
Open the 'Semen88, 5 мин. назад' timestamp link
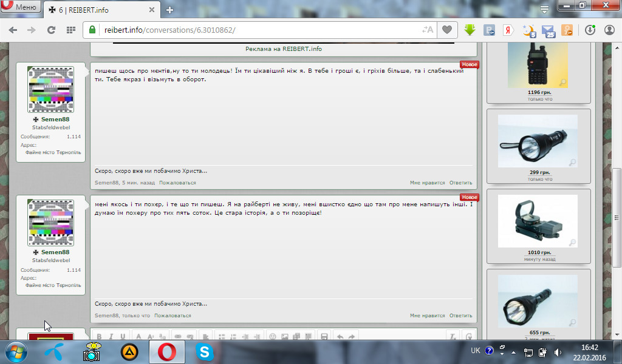coord(125,183)
